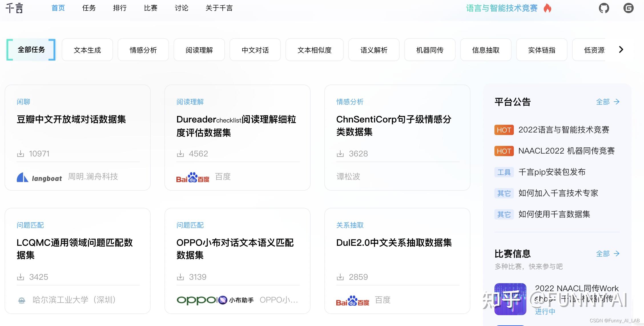Click the langboat logo in first card
644x326 pixels.
click(39, 178)
